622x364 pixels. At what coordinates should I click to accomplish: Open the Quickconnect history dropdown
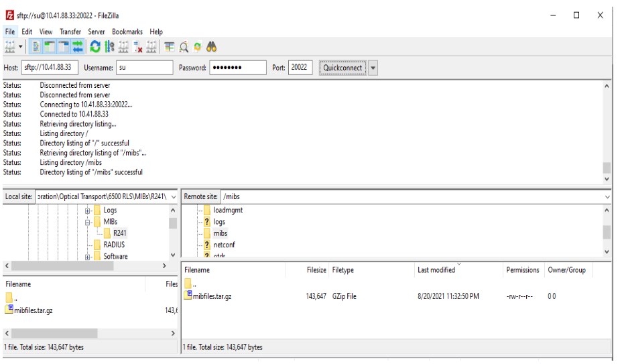(x=373, y=68)
